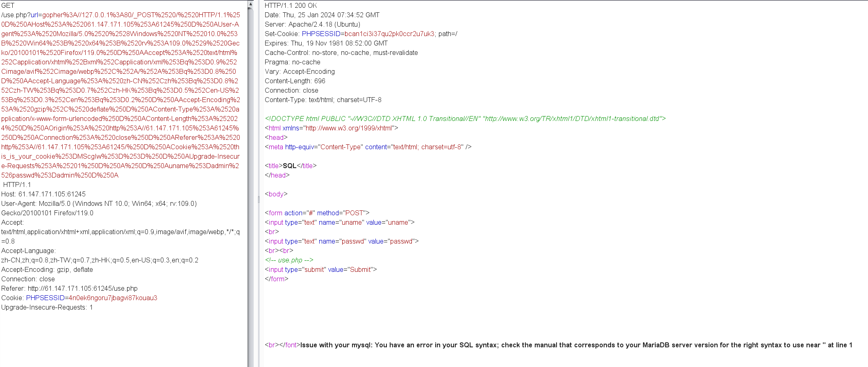This screenshot has height=367, width=868.
Task: Click the 'Content-Length: 696' response header
Action: click(x=295, y=81)
